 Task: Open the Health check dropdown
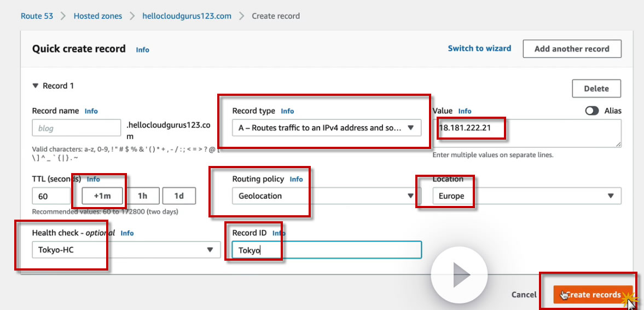125,250
